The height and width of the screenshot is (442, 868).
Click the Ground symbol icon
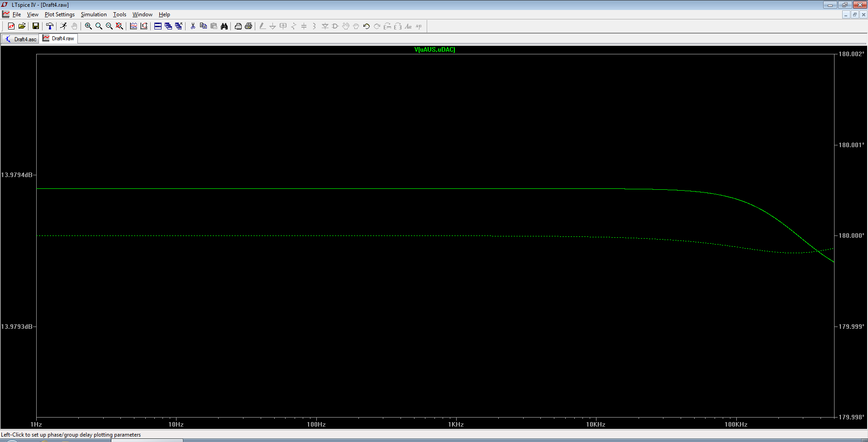(x=273, y=26)
